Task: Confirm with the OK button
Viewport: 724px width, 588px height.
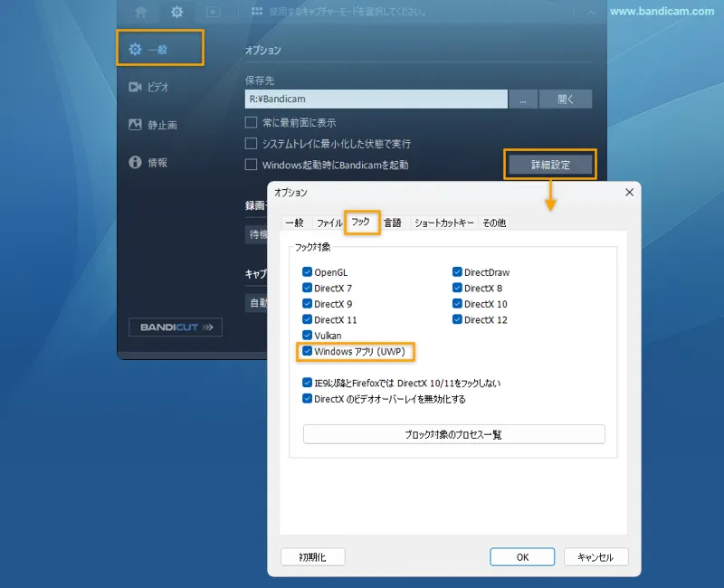Action: (522, 557)
